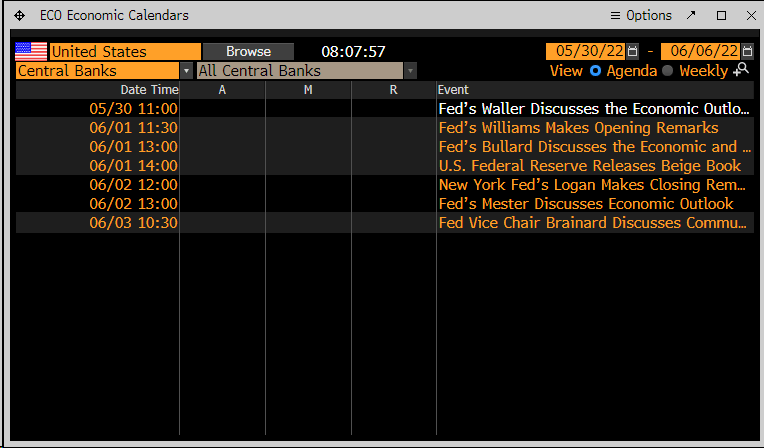Click the zoom magnifier icon
The height and width of the screenshot is (448, 764).
pos(741,69)
